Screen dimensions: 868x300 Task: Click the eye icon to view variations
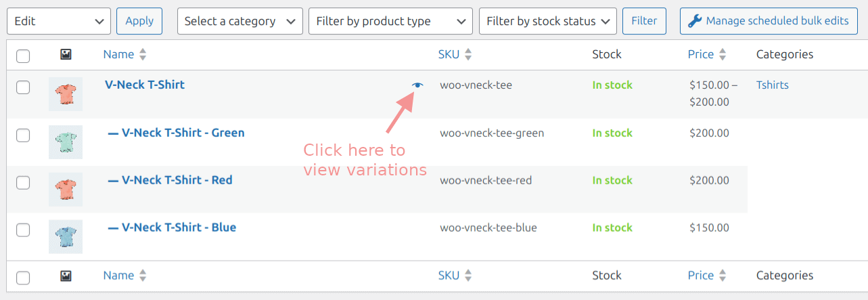click(417, 85)
